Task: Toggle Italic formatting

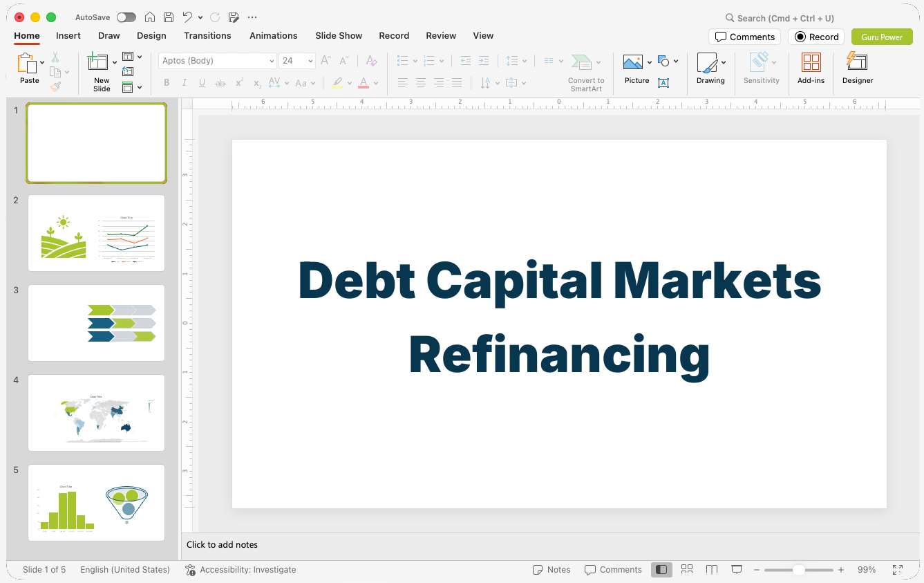Action: [x=185, y=83]
